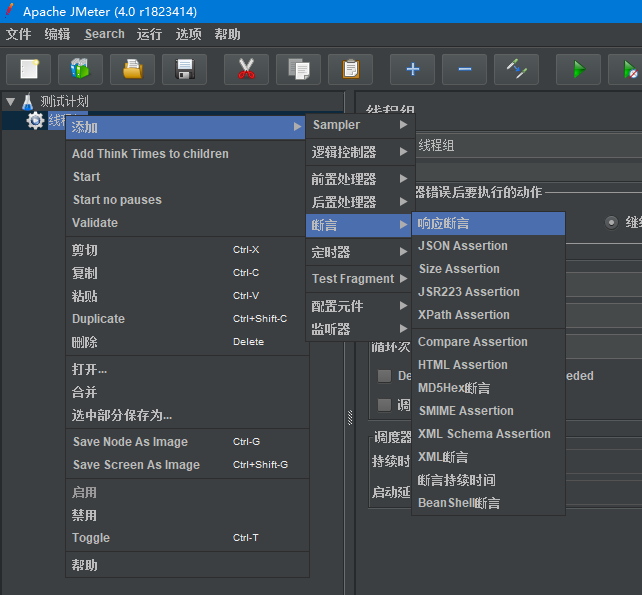Select the 继续 radio button
Image resolution: width=642 pixels, height=595 pixels.
click(x=611, y=223)
